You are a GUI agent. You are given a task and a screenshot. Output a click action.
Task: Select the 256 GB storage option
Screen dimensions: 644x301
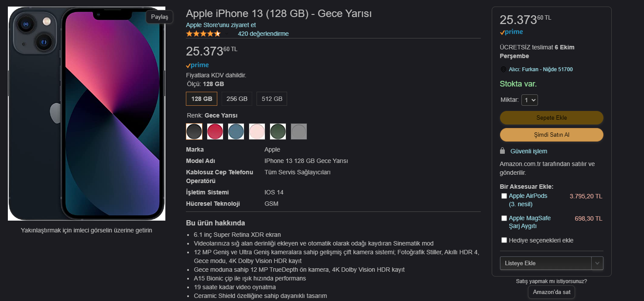coord(237,99)
